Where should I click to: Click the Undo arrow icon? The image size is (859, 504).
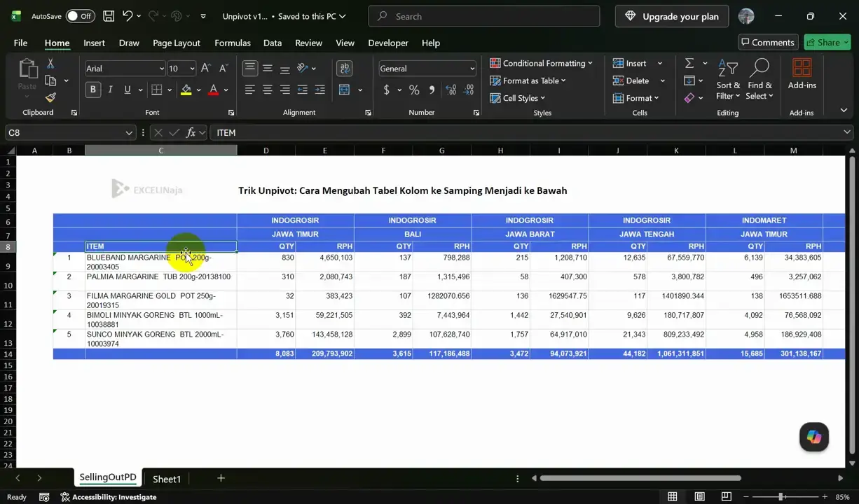(x=128, y=15)
